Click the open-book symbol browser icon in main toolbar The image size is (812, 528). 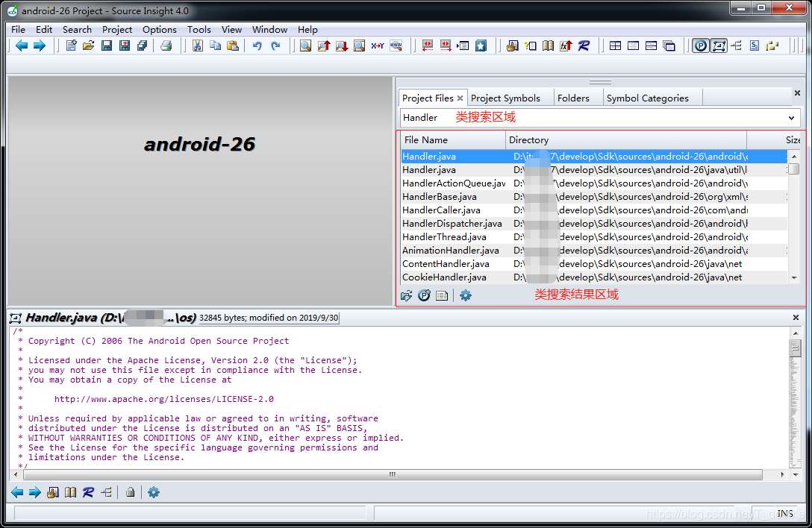click(548, 46)
